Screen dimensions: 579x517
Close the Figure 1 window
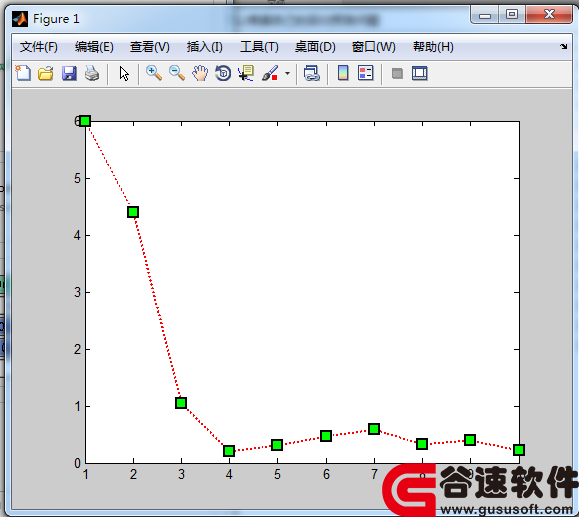click(x=549, y=15)
